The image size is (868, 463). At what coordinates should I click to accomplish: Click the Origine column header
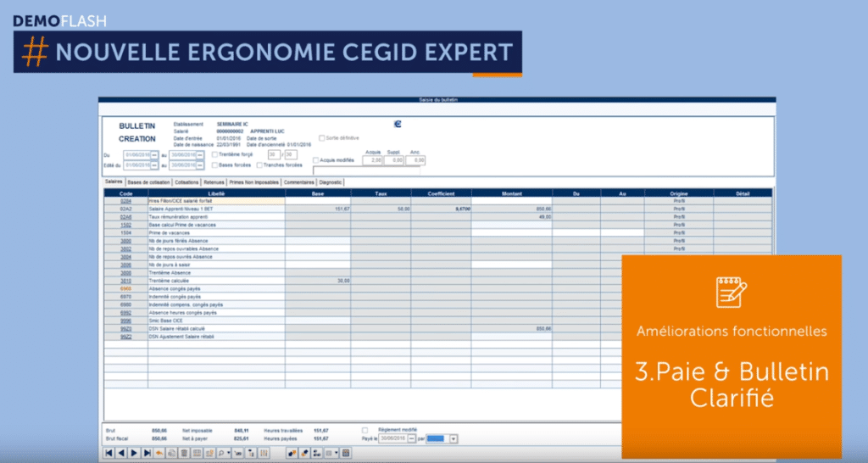(x=679, y=193)
